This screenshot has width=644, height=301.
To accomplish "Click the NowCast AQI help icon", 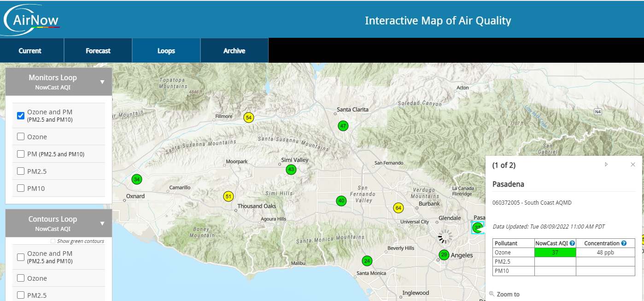I will [573, 243].
